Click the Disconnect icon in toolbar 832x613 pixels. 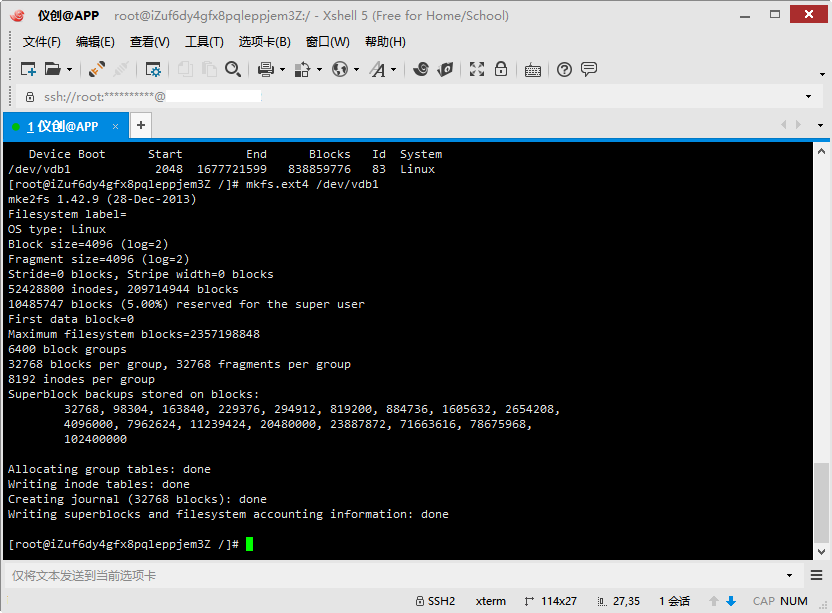coord(122,69)
